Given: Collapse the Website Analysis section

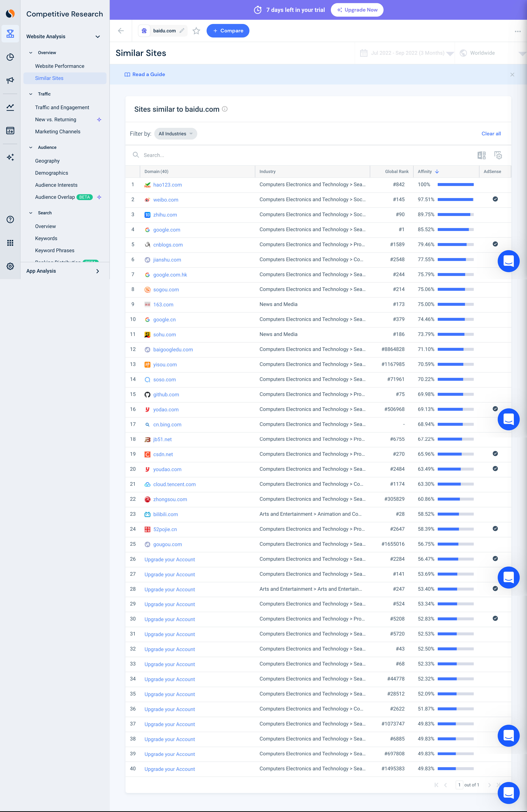Looking at the screenshot, I should (98, 37).
